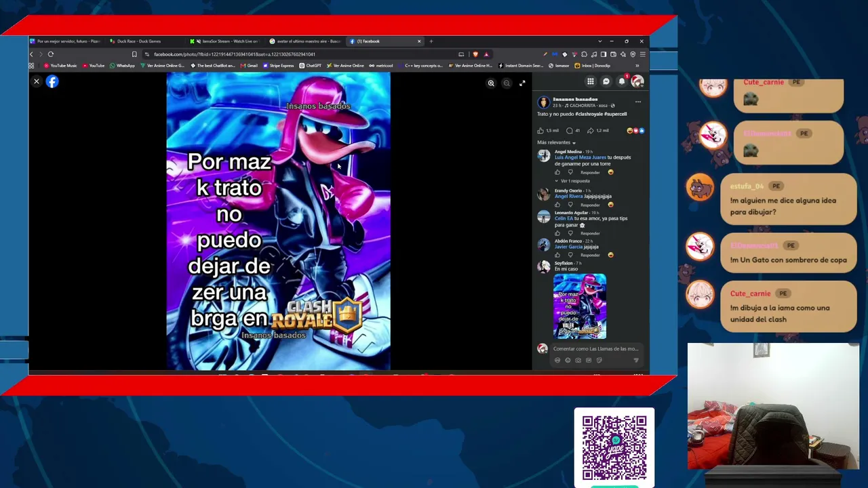Screen dimensions: 868x488
Task: Add a sticker to the comment
Action: [599, 360]
